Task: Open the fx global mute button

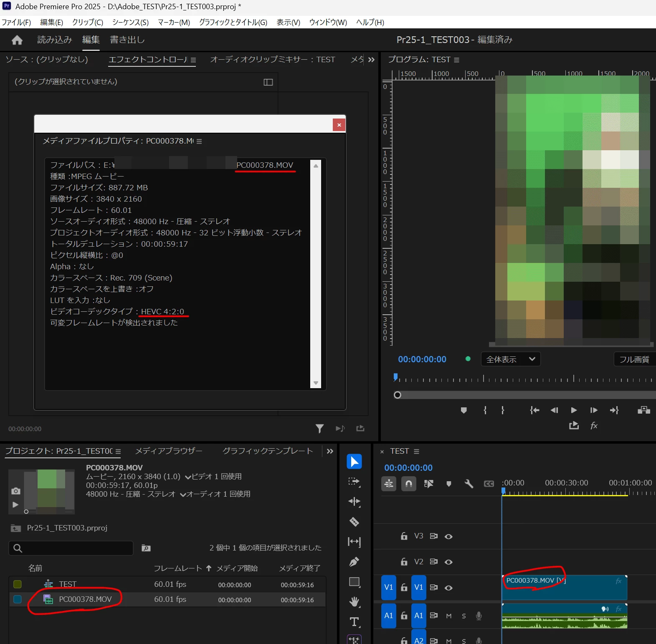Action: [594, 425]
